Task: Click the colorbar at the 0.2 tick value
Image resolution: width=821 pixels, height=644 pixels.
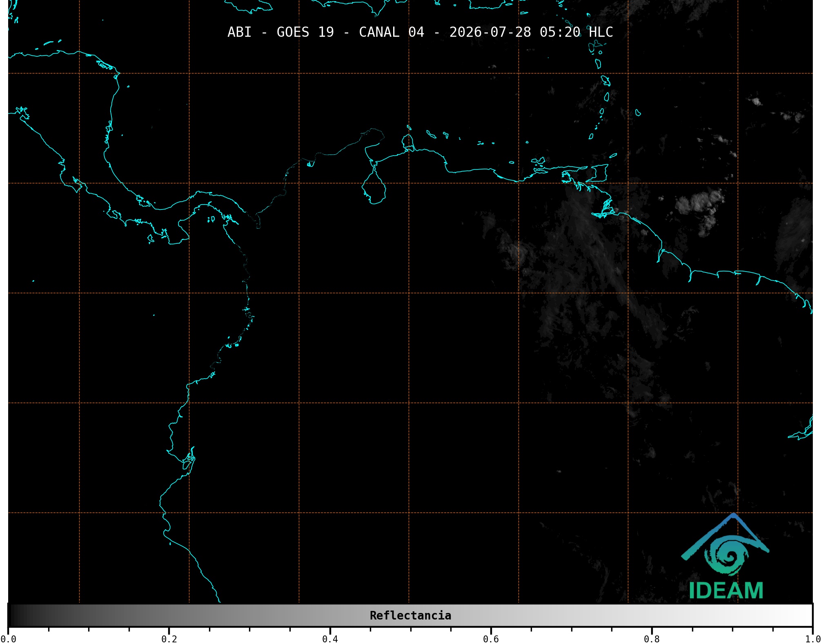Action: [x=169, y=615]
